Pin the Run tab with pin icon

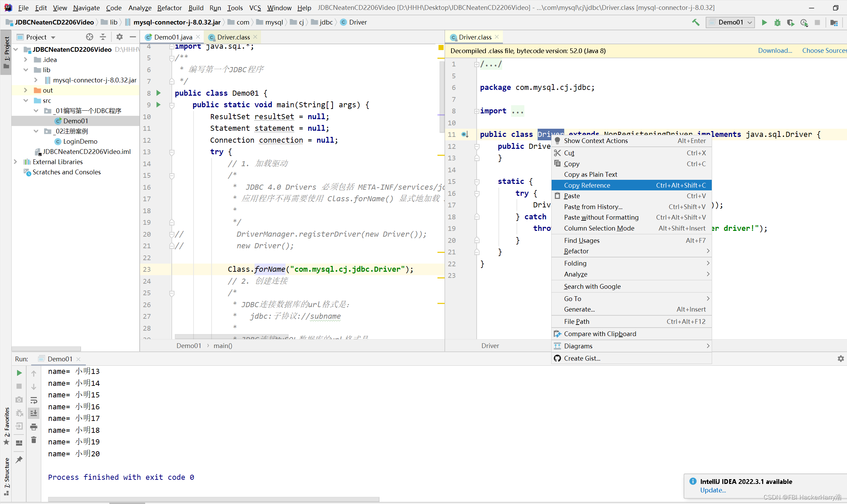pyautogui.click(x=19, y=459)
